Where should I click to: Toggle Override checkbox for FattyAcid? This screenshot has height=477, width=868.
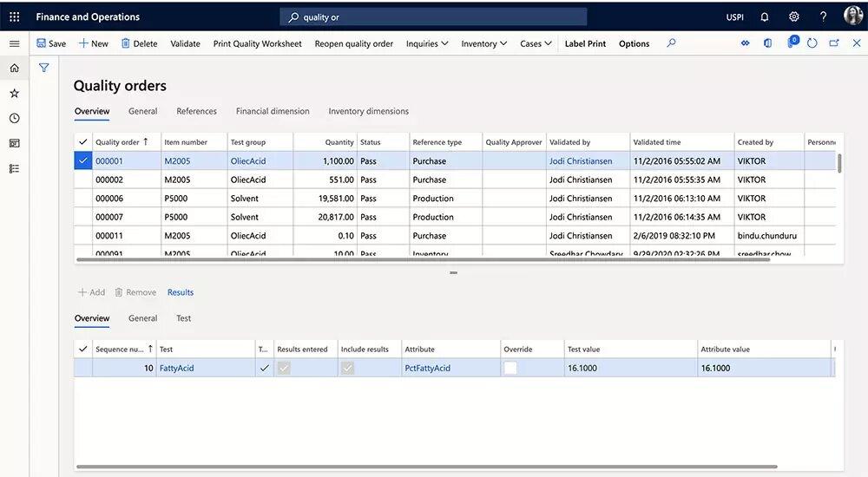click(510, 368)
